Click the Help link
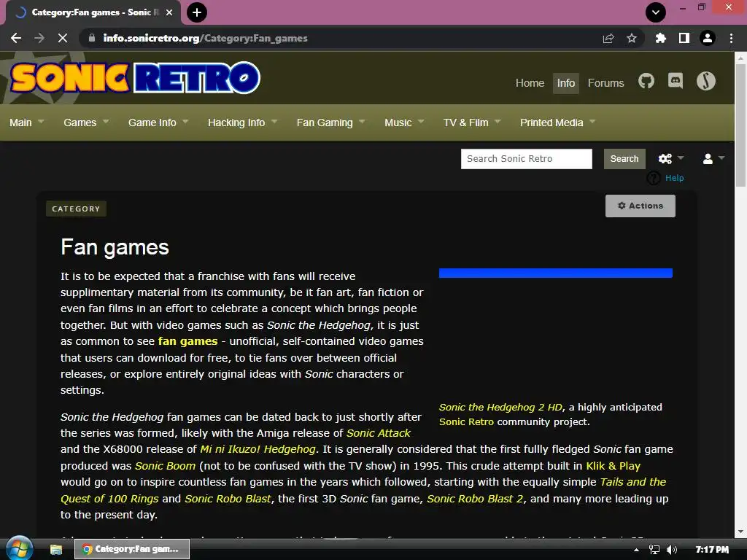This screenshot has width=747, height=560. [x=674, y=178]
